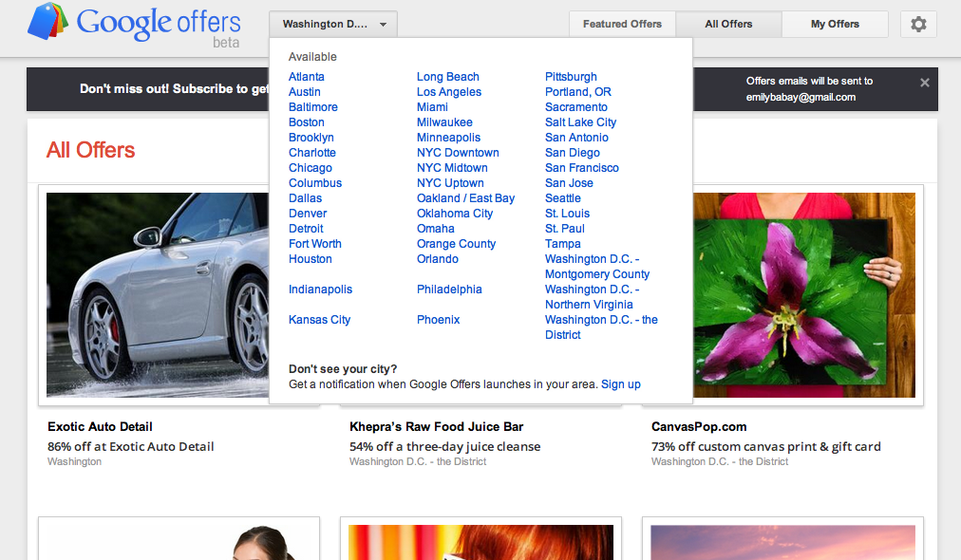Screen dimensions: 961x560
Task: Collapse the Washington D.C. city dropdown
Action: coord(333,25)
